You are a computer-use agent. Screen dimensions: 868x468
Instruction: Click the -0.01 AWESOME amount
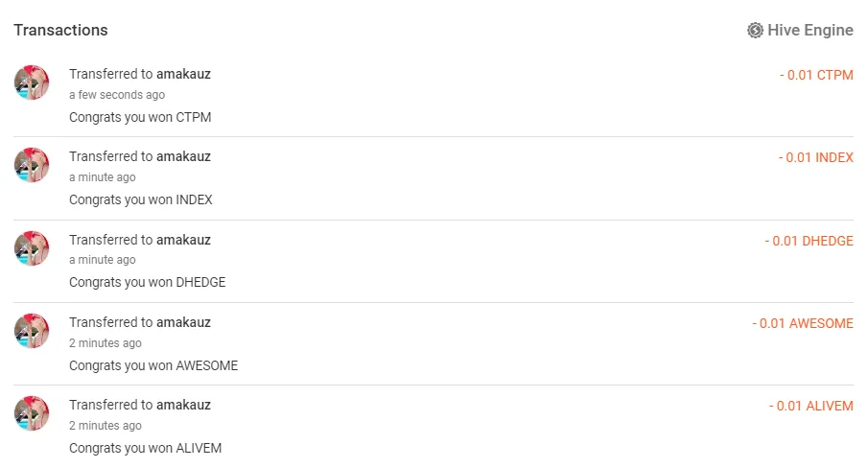click(803, 323)
